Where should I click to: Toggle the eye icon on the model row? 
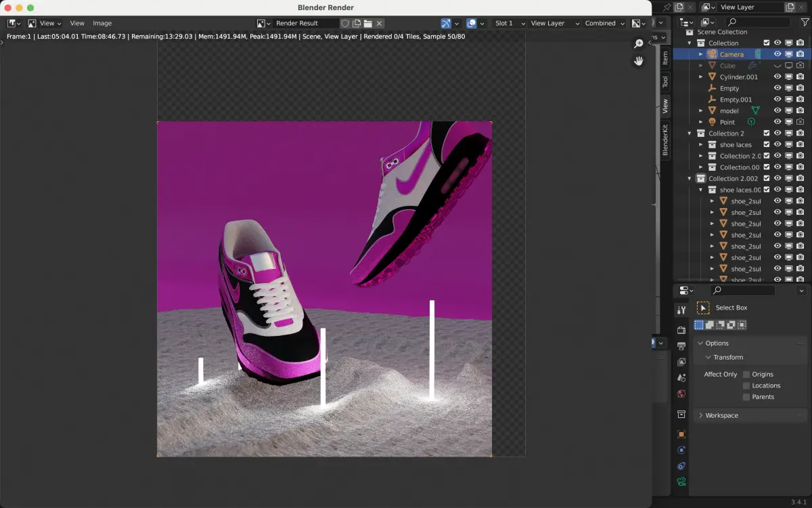point(777,110)
